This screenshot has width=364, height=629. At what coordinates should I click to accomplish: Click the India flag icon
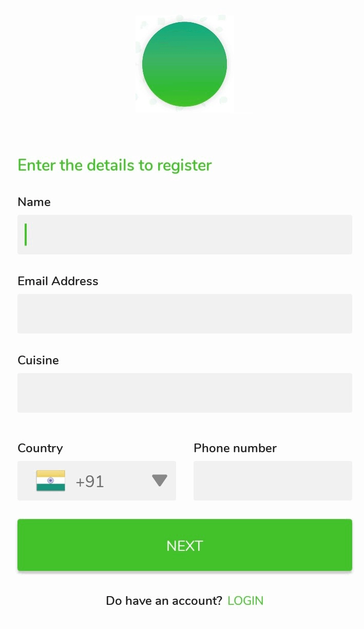pyautogui.click(x=50, y=480)
